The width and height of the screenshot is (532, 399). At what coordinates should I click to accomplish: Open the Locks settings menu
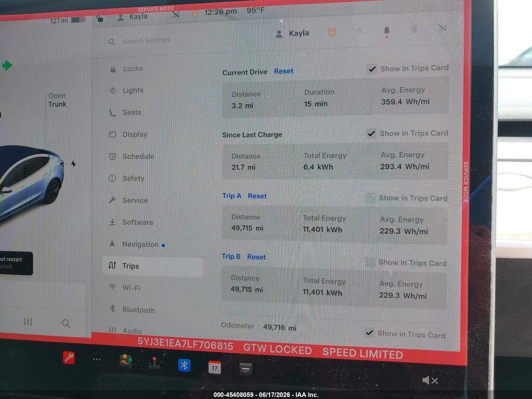132,69
